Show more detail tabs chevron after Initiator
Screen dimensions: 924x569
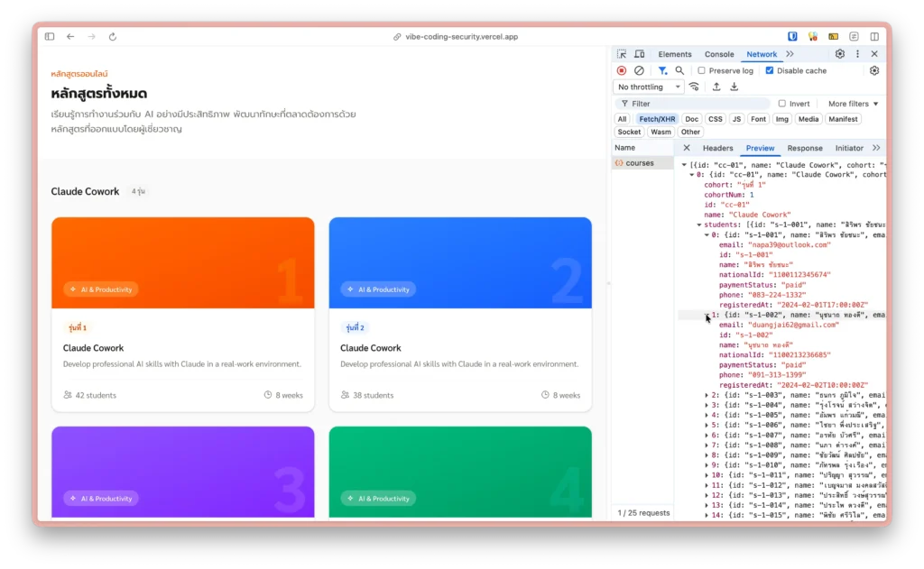pyautogui.click(x=876, y=148)
